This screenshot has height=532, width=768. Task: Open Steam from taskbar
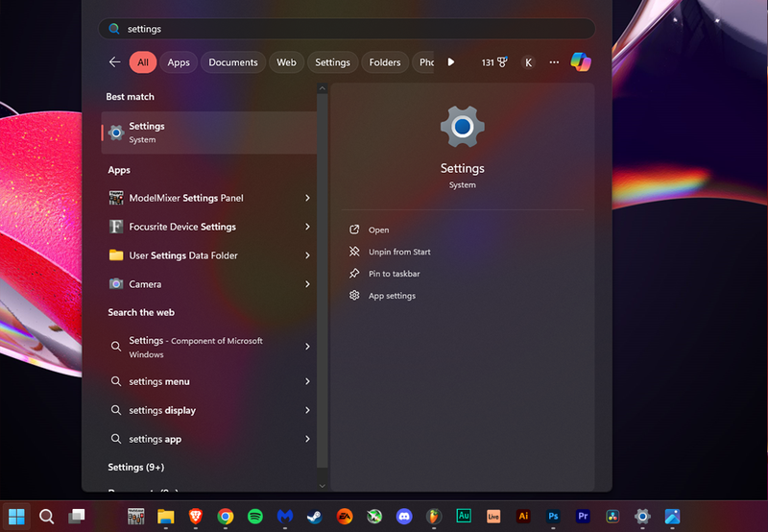tap(315, 516)
